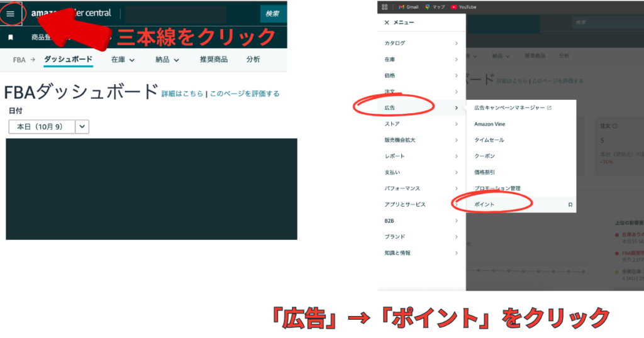Close the メニュー panel with X icon
Image resolution: width=644 pixels, height=338 pixels.
pos(386,23)
